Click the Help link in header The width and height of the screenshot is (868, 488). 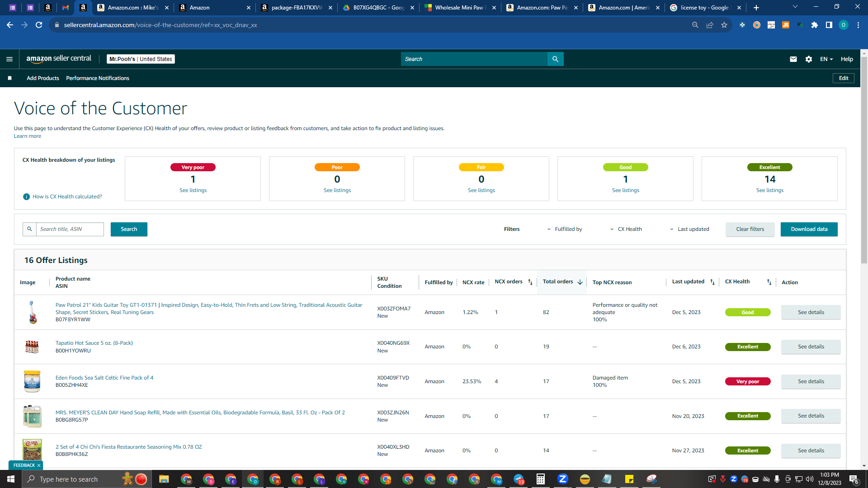pos(847,59)
